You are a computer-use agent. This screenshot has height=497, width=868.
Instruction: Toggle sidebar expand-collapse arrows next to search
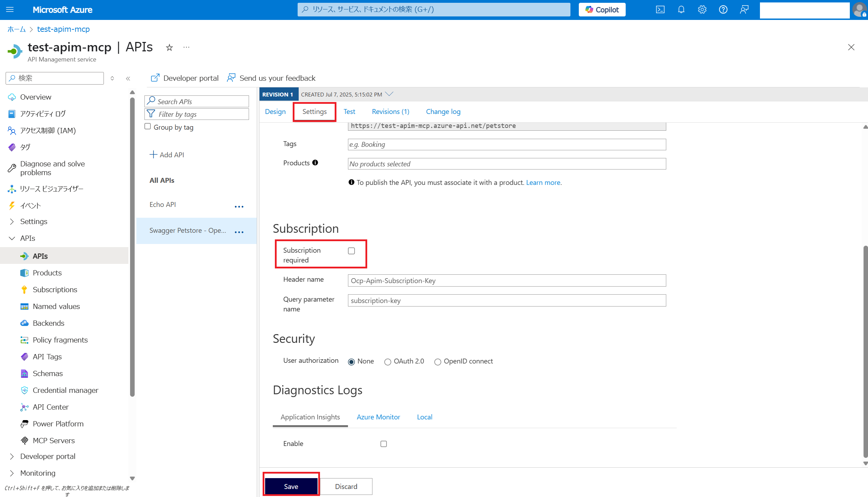point(112,78)
